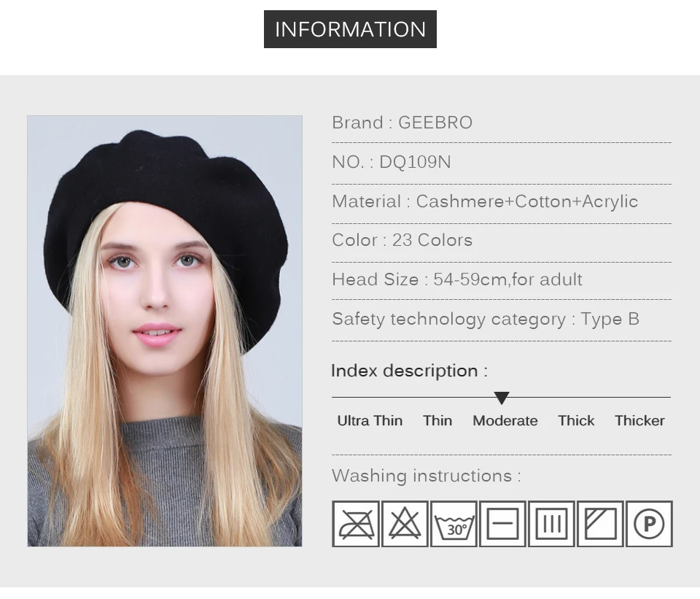Click the do-not-iron washing icon
Viewport: 700px width, 599px height.
tap(356, 524)
